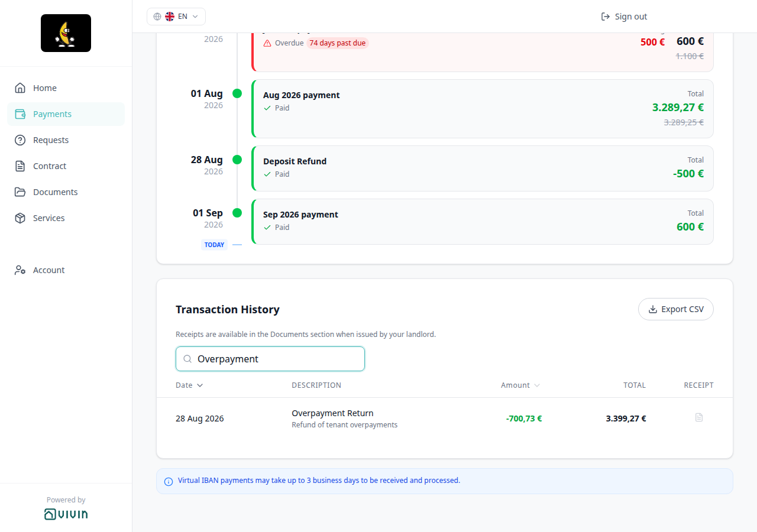
Task: Open the Contract page
Action: click(66, 166)
